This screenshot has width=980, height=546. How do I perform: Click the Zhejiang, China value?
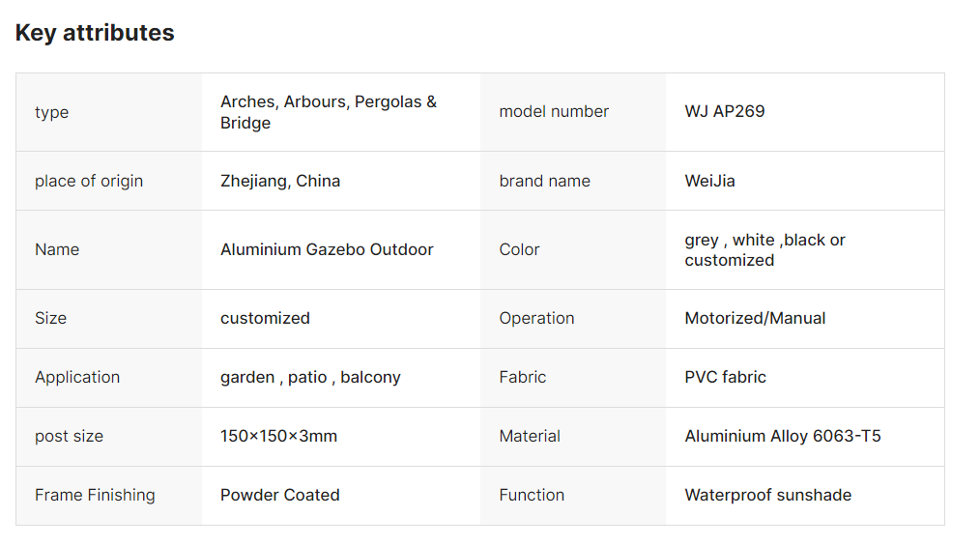(280, 181)
